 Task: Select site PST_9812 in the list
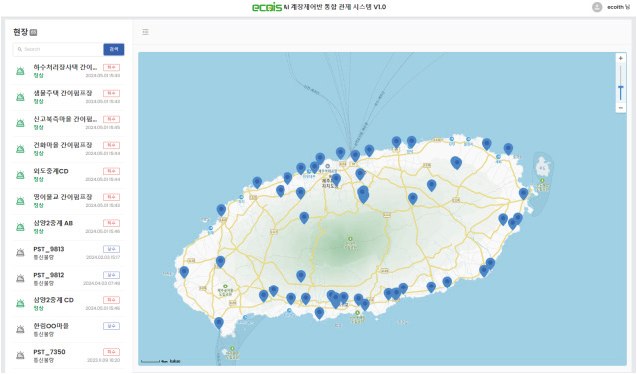68,279
